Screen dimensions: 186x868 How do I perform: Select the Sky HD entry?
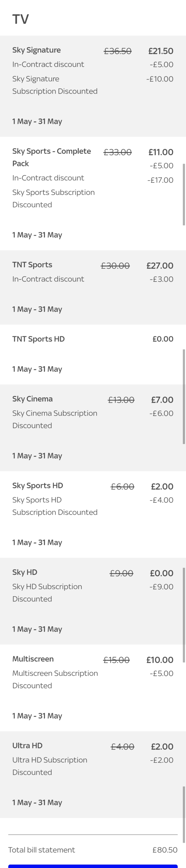point(93,601)
